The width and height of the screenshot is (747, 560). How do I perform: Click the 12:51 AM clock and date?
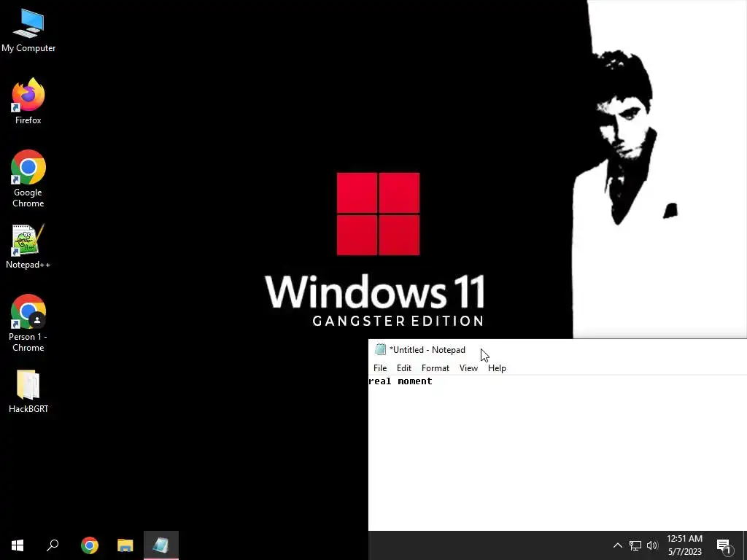tap(684, 545)
